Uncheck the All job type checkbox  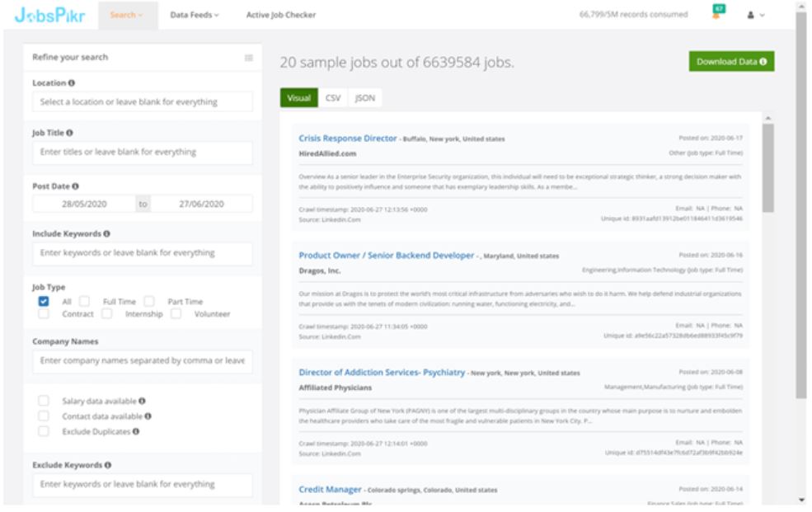(44, 302)
